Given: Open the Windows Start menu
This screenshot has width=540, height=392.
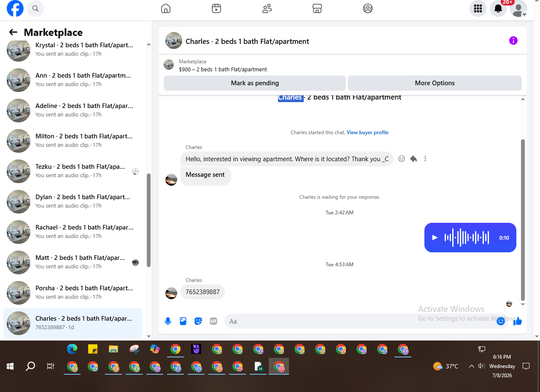Looking at the screenshot, I should (10, 366).
